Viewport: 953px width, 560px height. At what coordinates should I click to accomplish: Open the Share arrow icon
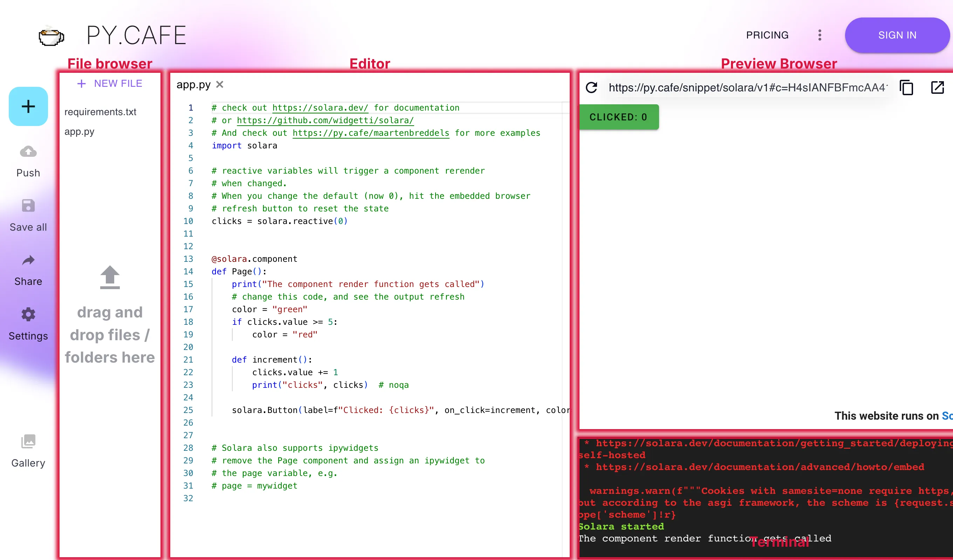pyautogui.click(x=28, y=260)
